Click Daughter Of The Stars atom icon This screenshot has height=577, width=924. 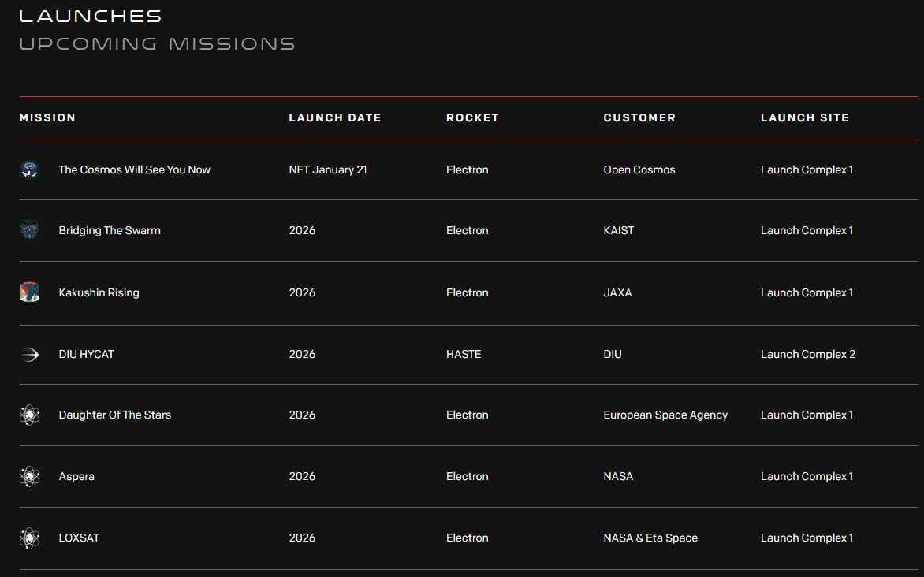point(29,415)
